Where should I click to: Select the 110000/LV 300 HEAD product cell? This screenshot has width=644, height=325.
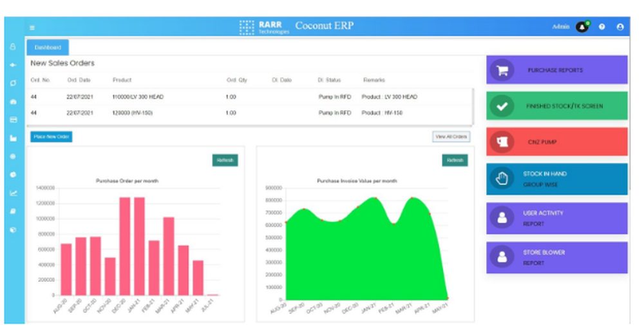[x=138, y=97]
